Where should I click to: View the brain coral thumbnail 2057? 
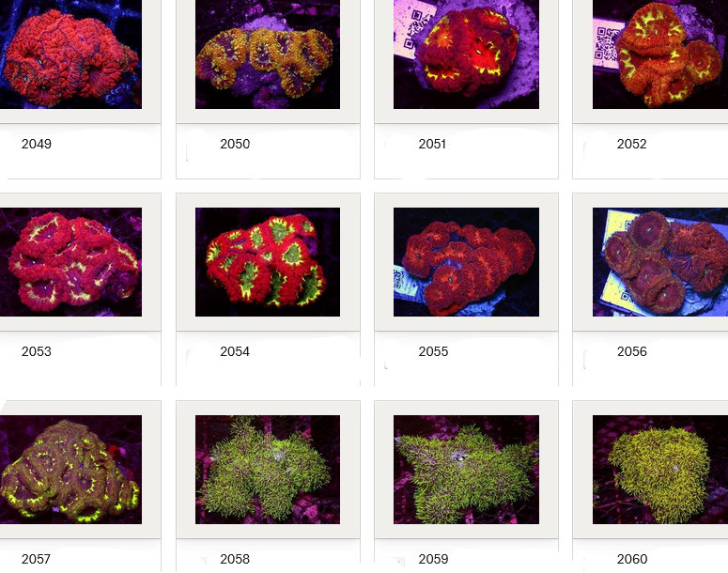[x=70, y=470]
